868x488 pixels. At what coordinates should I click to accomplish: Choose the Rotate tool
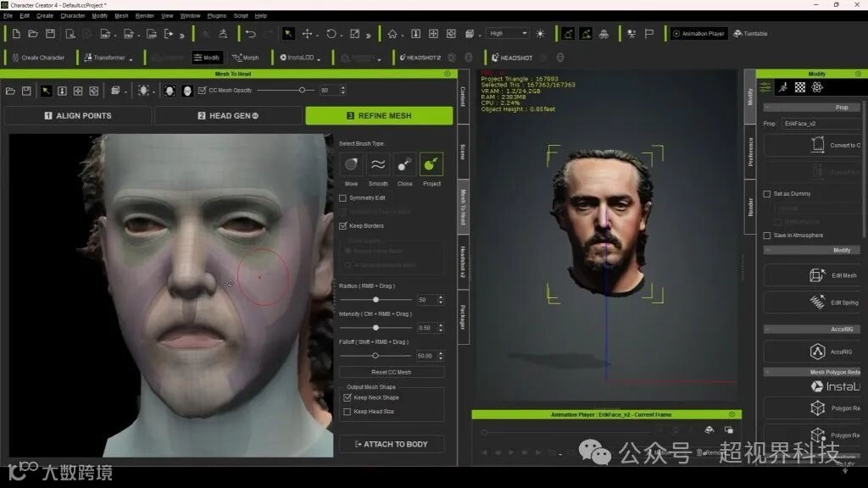tap(331, 34)
